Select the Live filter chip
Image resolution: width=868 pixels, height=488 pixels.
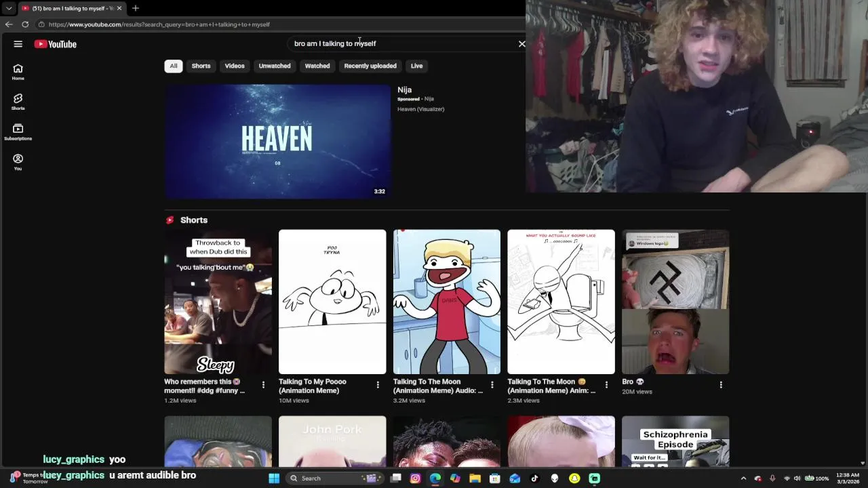[x=416, y=66]
